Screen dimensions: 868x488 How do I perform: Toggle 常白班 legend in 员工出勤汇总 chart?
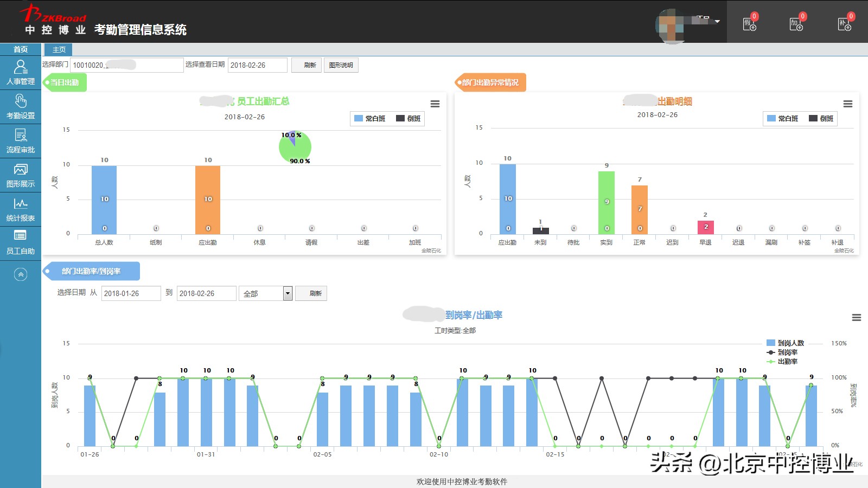369,119
